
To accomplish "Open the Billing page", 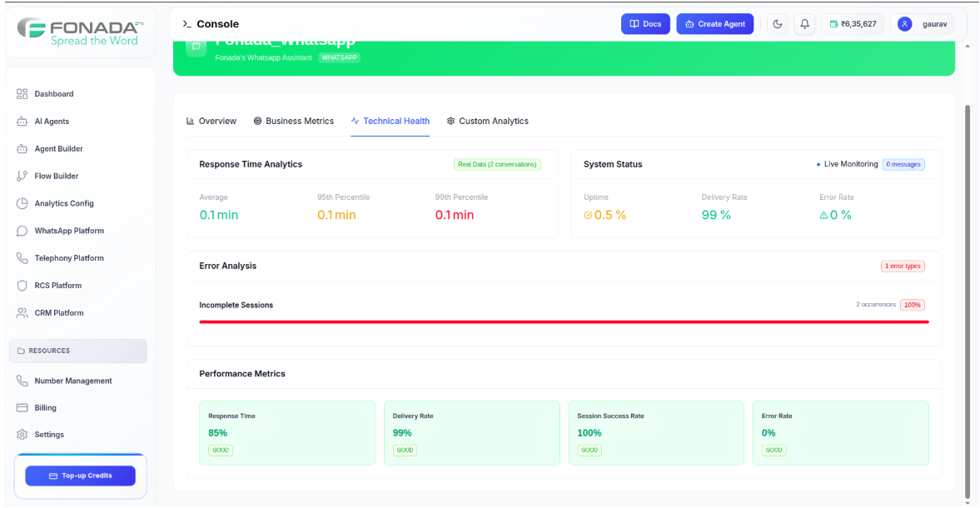I will (x=45, y=407).
